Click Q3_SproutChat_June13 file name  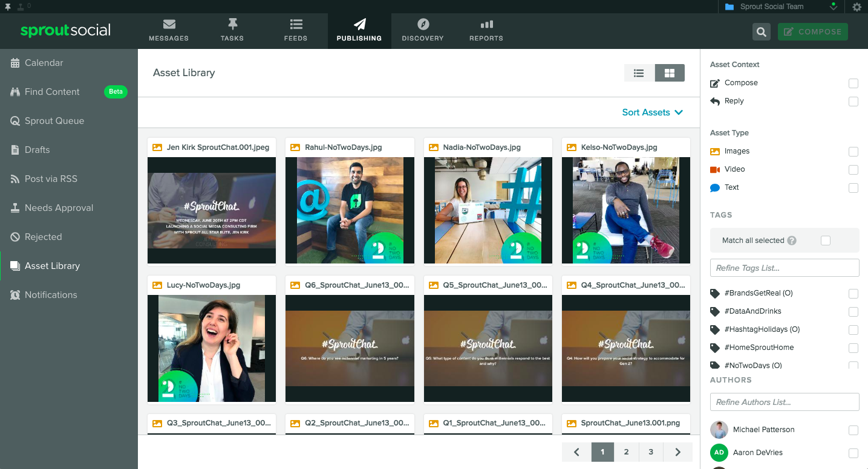click(219, 423)
